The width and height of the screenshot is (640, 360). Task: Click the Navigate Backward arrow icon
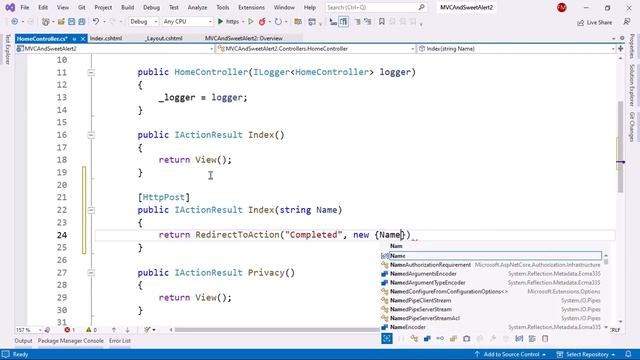click(x=15, y=22)
